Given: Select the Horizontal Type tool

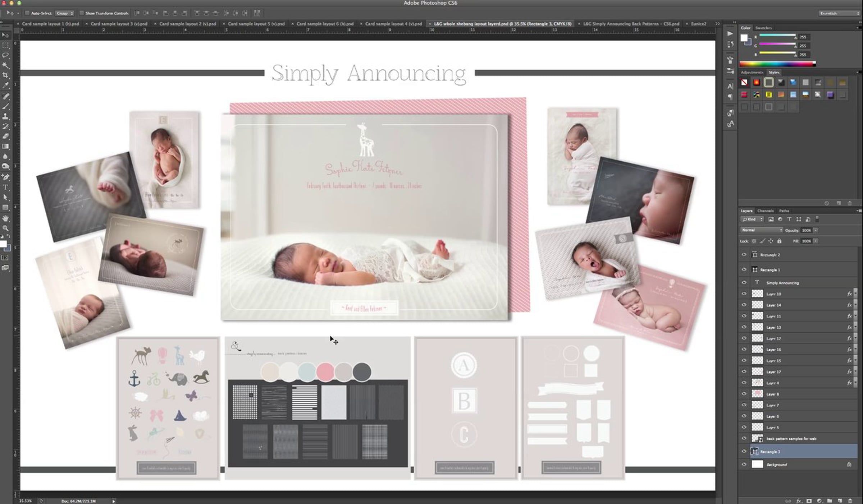Looking at the screenshot, I should click(x=5, y=187).
